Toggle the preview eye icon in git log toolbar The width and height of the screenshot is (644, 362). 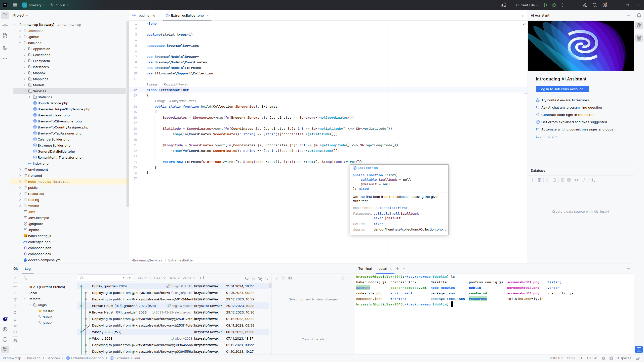point(260,278)
